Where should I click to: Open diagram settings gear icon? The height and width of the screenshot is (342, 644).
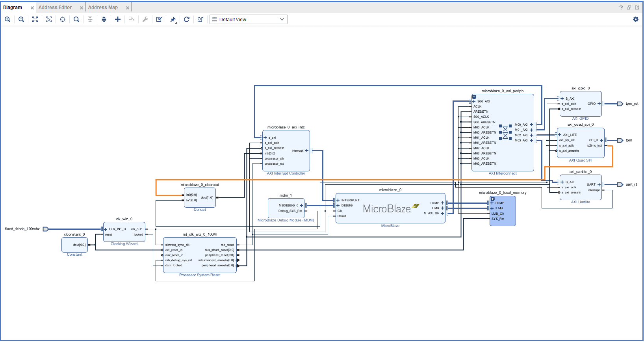[635, 19]
